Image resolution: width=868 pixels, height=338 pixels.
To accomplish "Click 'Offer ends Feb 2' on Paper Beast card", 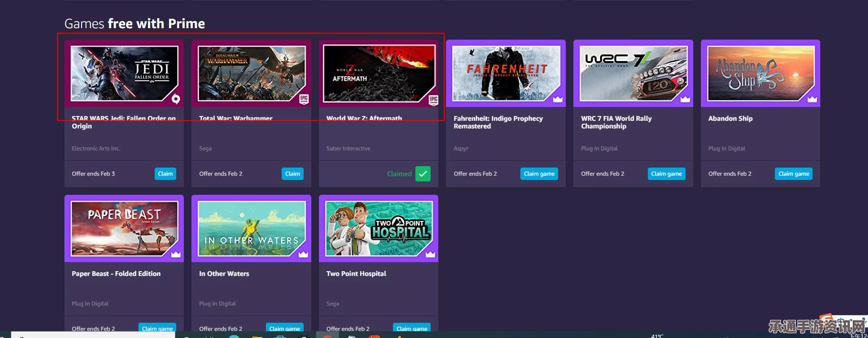I will [x=93, y=328].
